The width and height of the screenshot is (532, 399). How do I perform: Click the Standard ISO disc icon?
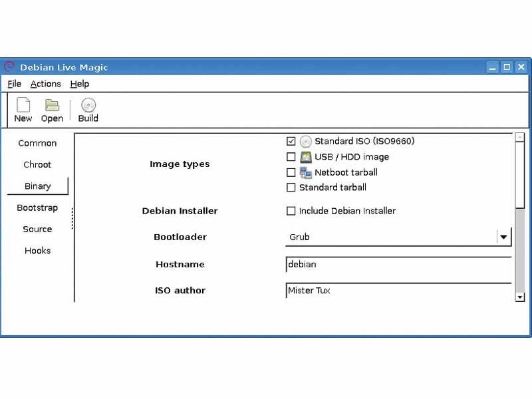(305, 141)
